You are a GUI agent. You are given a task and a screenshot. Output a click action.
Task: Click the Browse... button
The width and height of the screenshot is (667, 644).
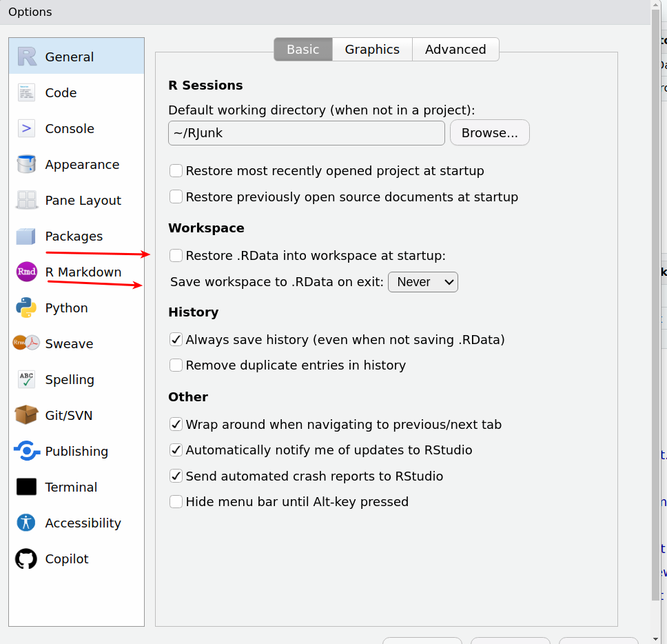[489, 133]
